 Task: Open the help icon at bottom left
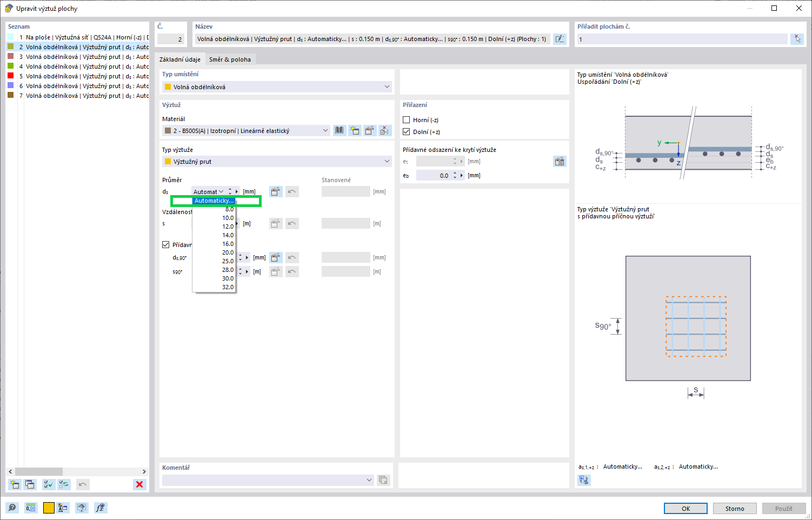[12, 508]
